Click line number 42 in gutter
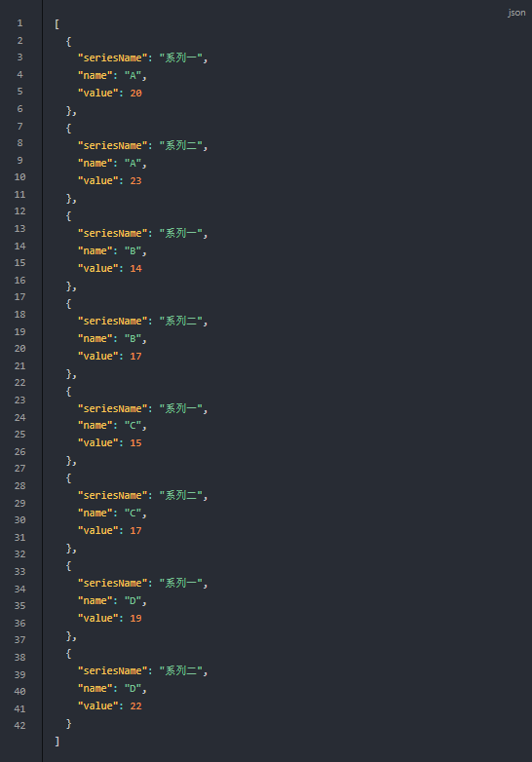The height and width of the screenshot is (762, 532). pos(19,725)
